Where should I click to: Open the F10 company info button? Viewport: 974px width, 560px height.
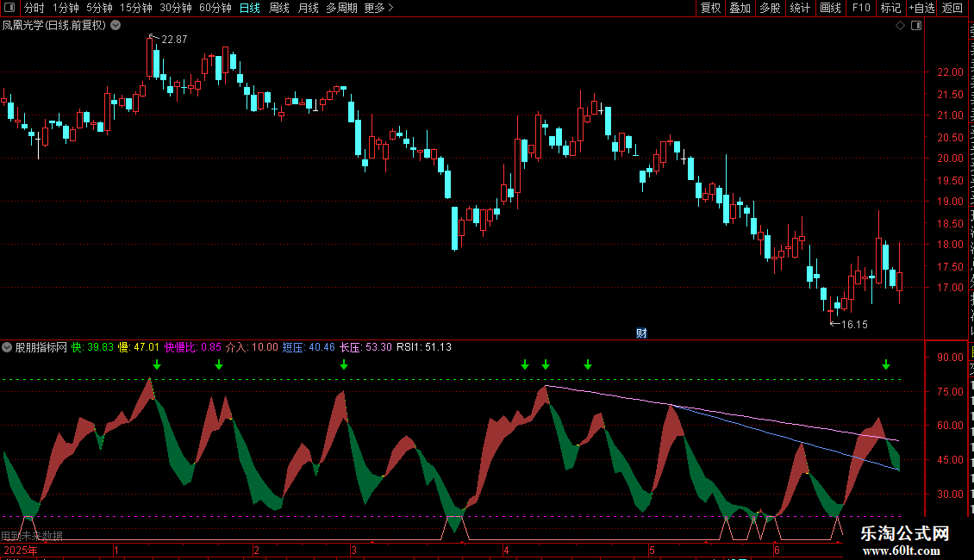point(861,8)
